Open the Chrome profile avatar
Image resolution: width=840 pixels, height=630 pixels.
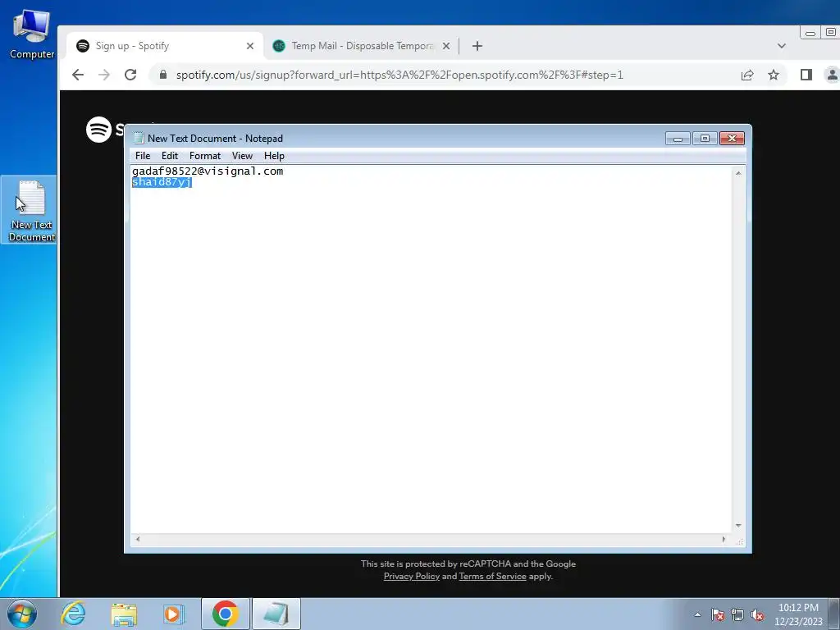coord(832,75)
